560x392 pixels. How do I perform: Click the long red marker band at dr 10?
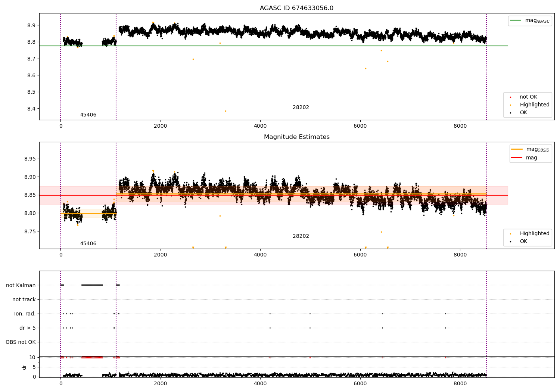coord(92,357)
